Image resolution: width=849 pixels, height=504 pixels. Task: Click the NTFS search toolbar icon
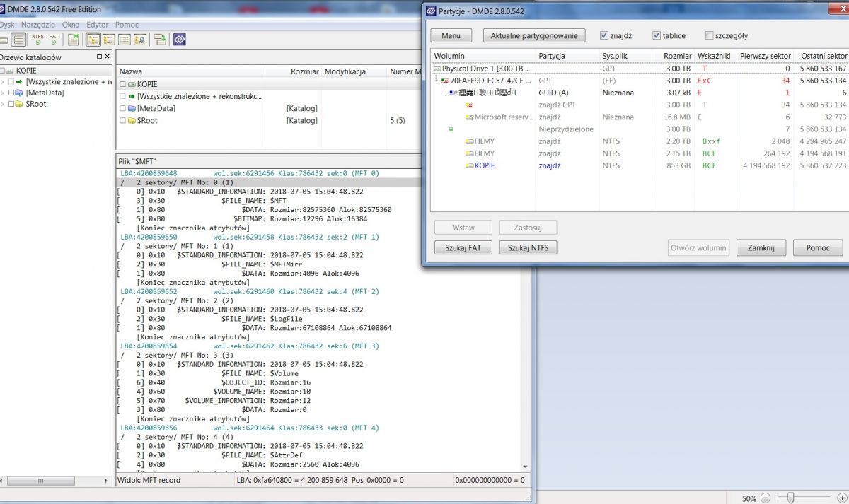click(x=37, y=40)
